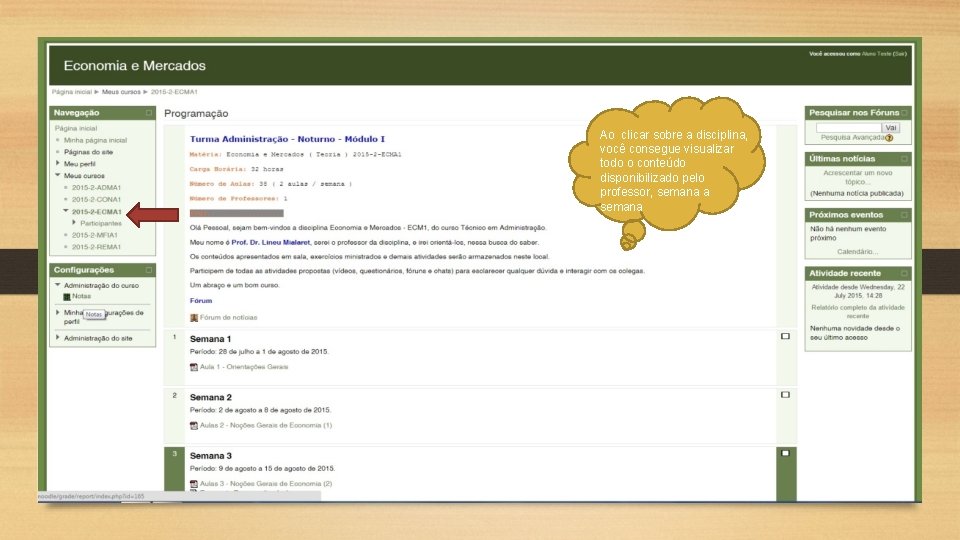
Task: Open Aulas 2 - Noções Gerais de Economia (1)
Action: (x=266, y=426)
